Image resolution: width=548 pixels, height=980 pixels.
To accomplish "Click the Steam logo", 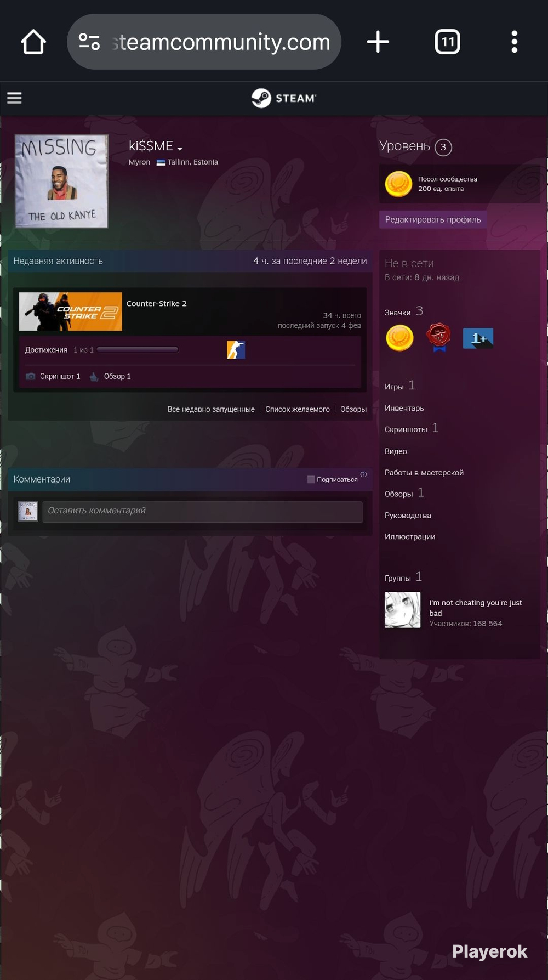I will point(283,98).
